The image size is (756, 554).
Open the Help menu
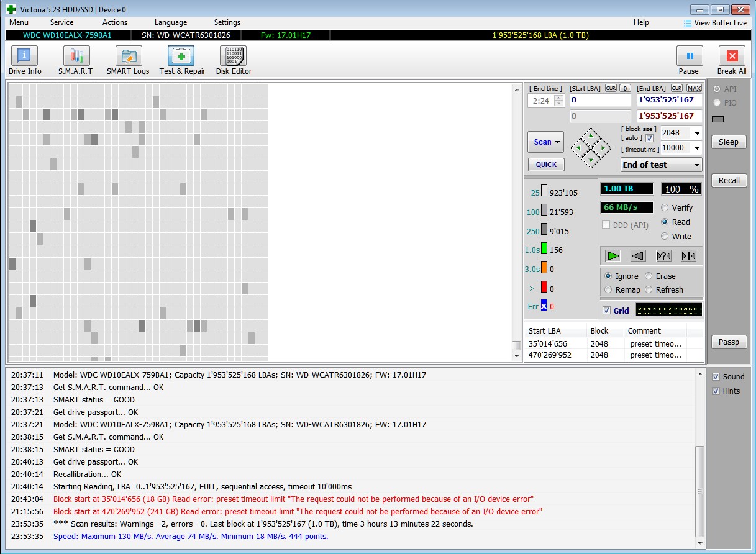click(x=641, y=22)
